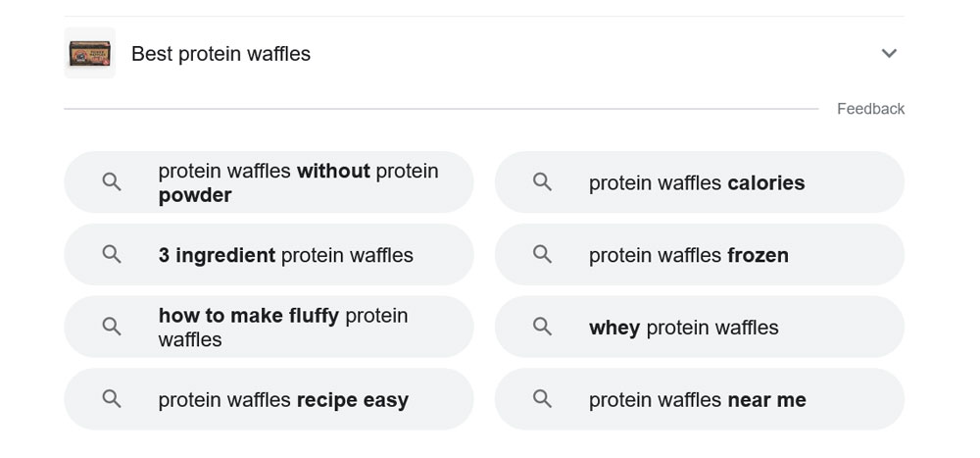The width and height of the screenshot is (980, 458).
Task: Click search icon beside 'protein waffles frozen'
Action: [x=542, y=254]
